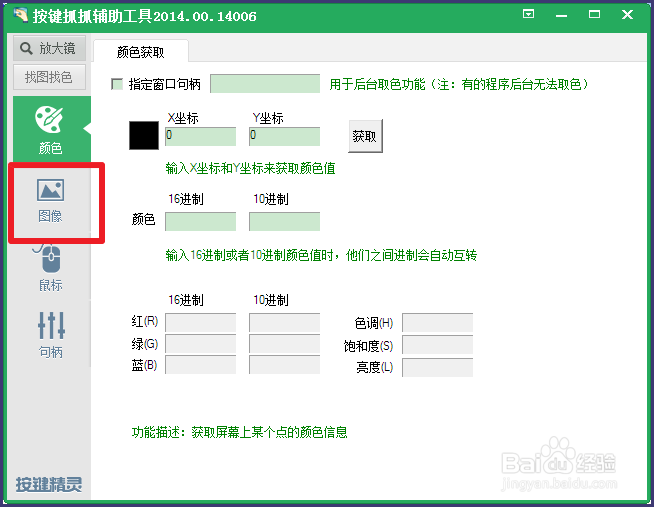654x507 pixels.
Task: Click the 功能描述 description text
Action: coord(239,432)
